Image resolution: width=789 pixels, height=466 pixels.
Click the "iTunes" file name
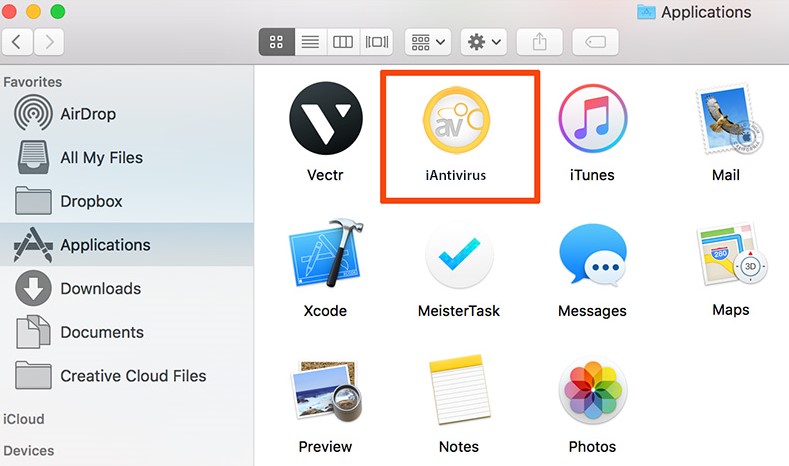tap(592, 175)
